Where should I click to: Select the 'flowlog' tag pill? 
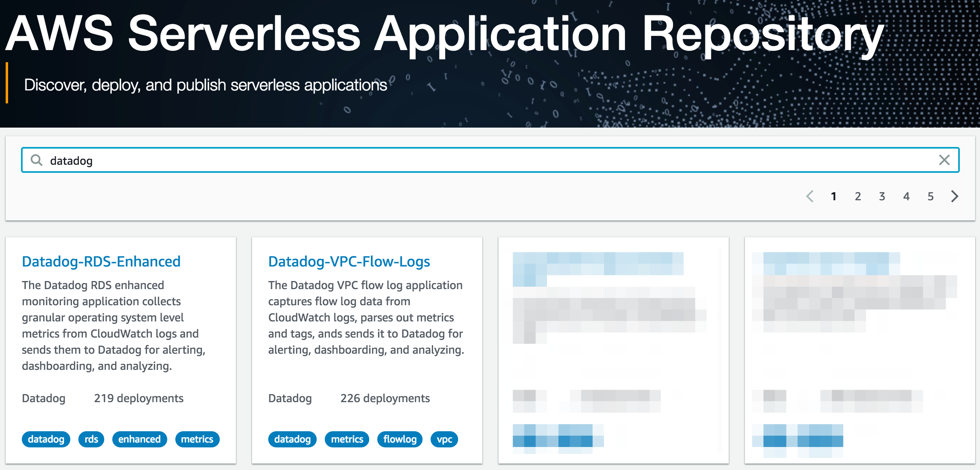(x=400, y=439)
